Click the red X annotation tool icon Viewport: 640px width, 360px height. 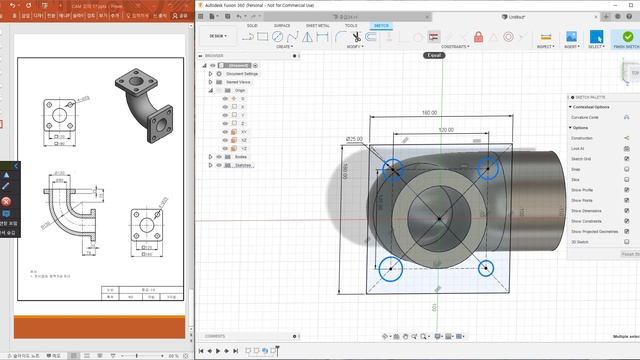(6, 201)
